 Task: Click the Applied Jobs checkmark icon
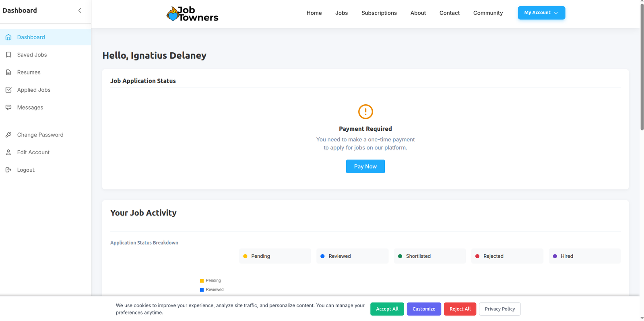(8, 90)
